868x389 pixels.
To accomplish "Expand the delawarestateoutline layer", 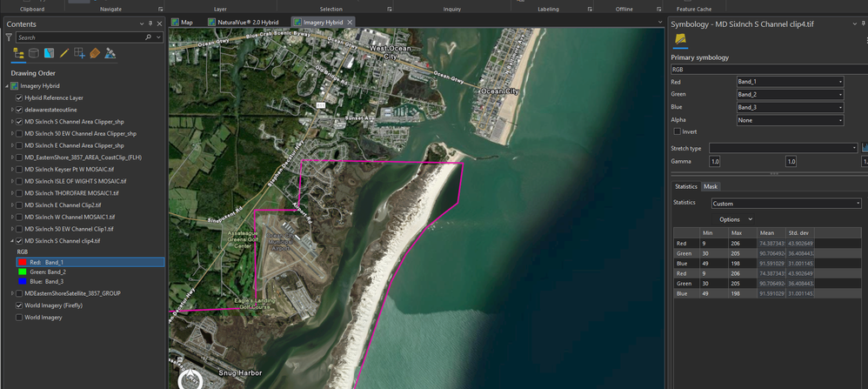I will [x=13, y=110].
